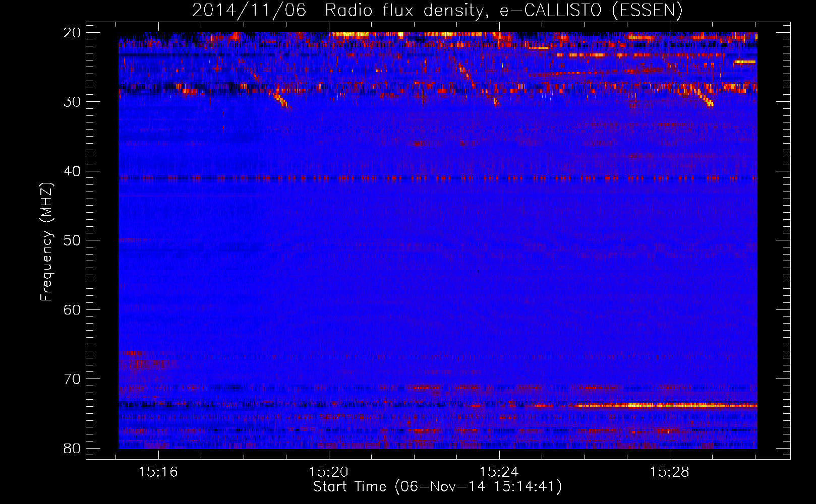Click the 60 frequency tick label
Viewport: 816px width, 504px height.
point(73,310)
